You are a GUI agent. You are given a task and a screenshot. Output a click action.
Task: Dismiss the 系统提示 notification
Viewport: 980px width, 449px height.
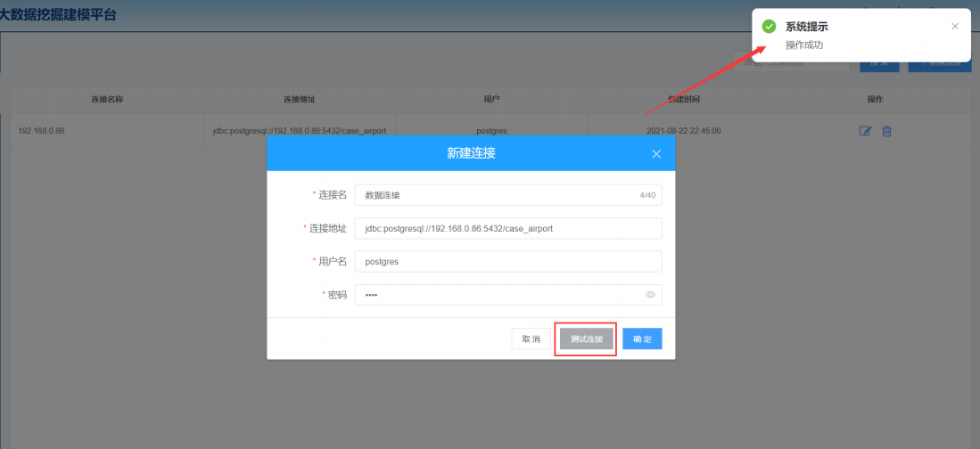coord(955,26)
